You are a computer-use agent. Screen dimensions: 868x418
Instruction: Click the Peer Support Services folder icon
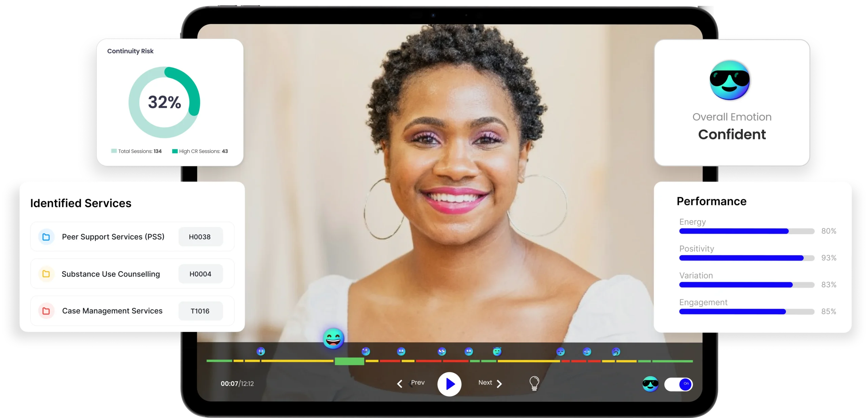pyautogui.click(x=45, y=237)
